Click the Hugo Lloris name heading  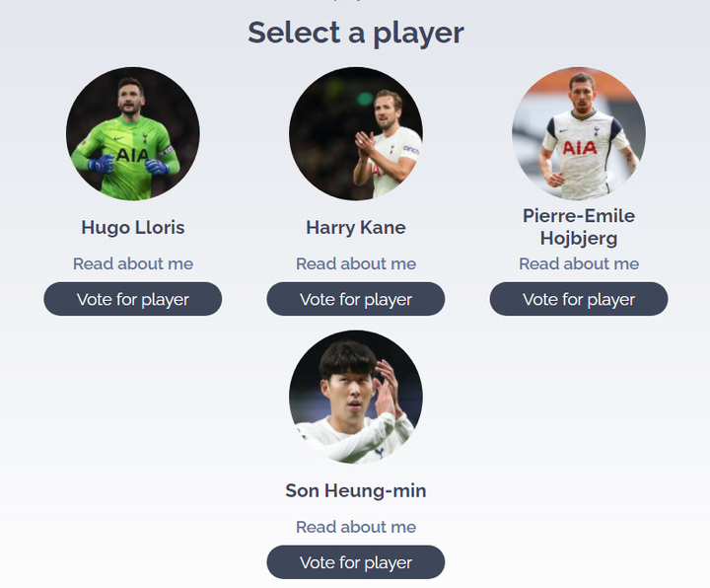133,228
